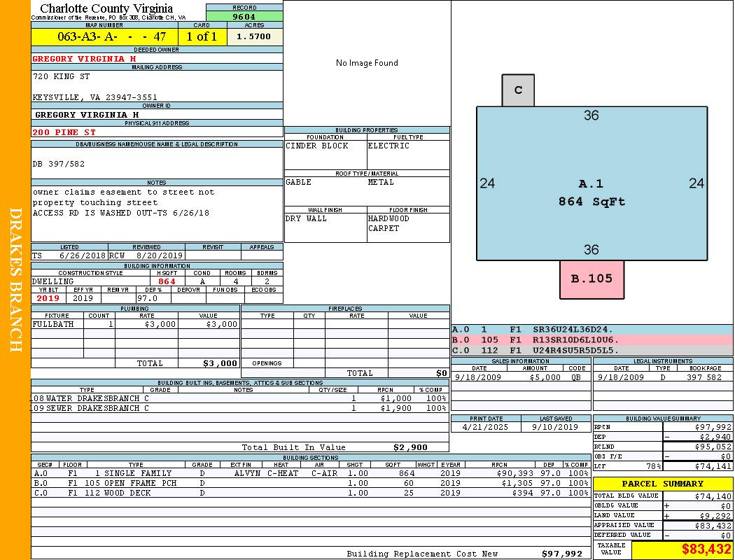Click SINGLE FAMILY building section row
The height and width of the screenshot is (560, 735).
311,473
